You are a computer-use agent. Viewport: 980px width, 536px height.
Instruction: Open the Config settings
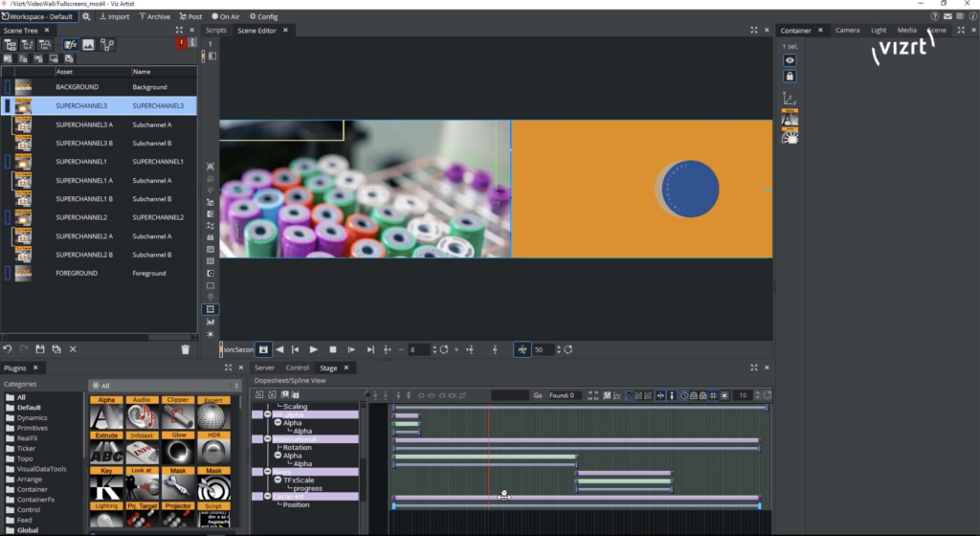[262, 16]
